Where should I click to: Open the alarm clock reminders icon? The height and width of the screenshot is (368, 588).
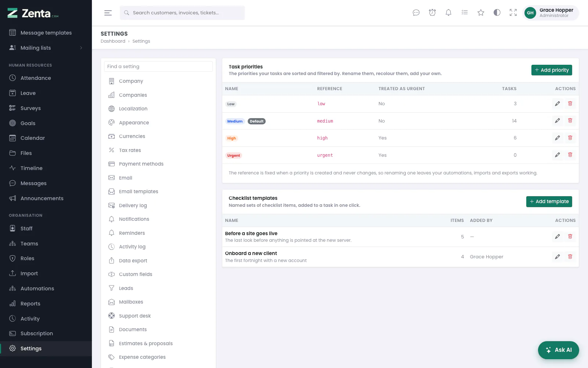click(432, 13)
